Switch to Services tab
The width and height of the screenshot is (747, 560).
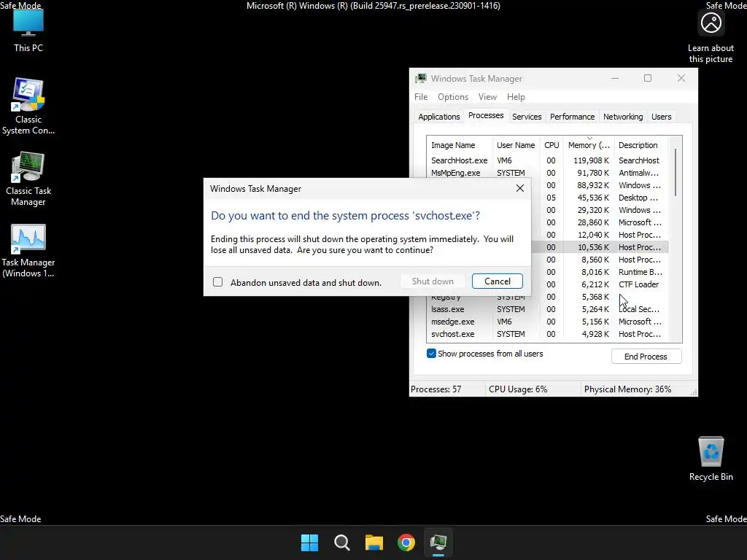point(527,117)
